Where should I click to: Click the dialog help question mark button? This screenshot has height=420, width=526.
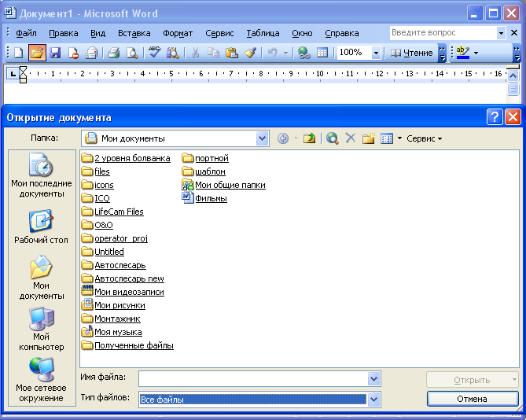tap(495, 117)
